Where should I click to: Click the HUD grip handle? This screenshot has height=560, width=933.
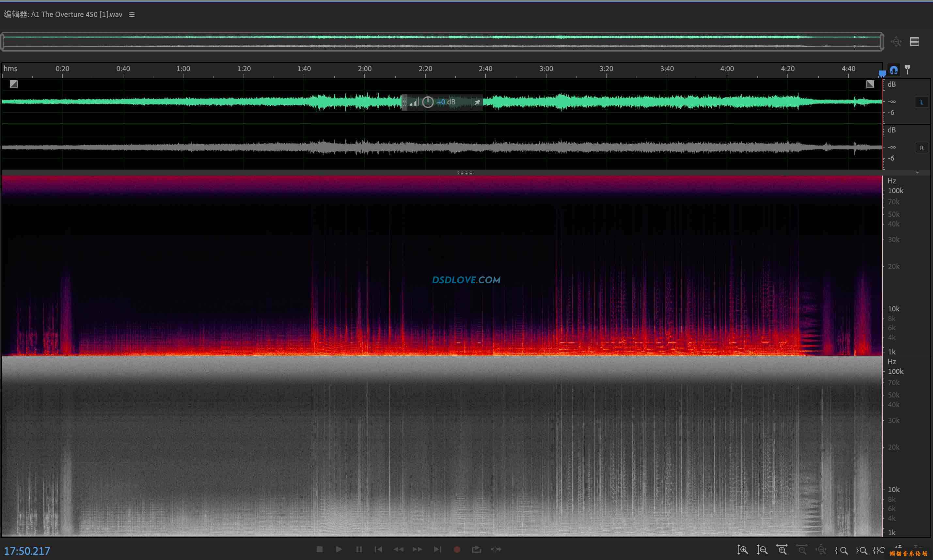point(404,102)
